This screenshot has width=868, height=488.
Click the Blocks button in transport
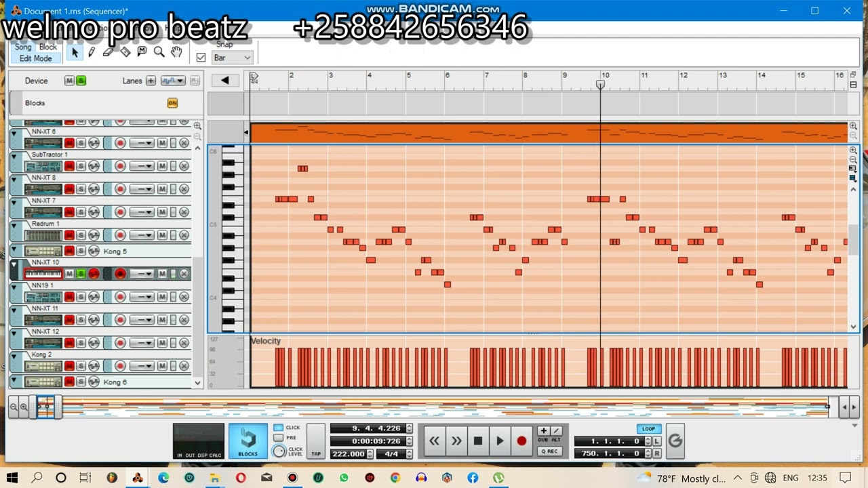click(x=248, y=441)
